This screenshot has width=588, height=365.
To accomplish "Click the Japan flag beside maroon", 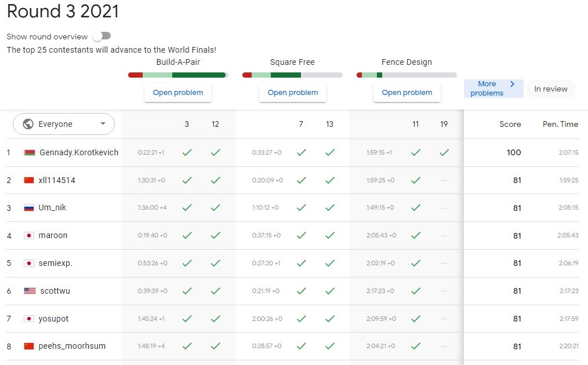I will (30, 236).
